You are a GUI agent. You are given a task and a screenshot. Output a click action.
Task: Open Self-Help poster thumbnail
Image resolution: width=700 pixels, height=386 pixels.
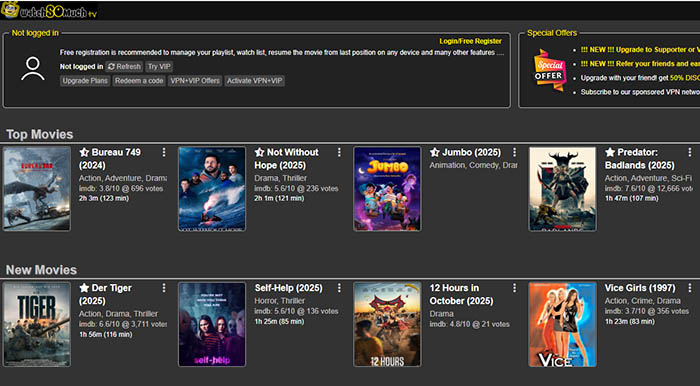click(212, 324)
